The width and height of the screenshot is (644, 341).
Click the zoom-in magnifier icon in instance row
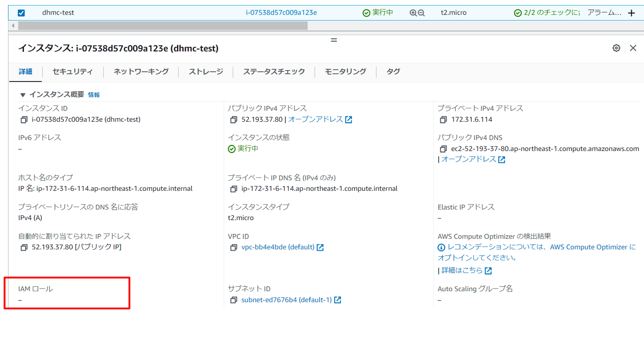tap(413, 13)
